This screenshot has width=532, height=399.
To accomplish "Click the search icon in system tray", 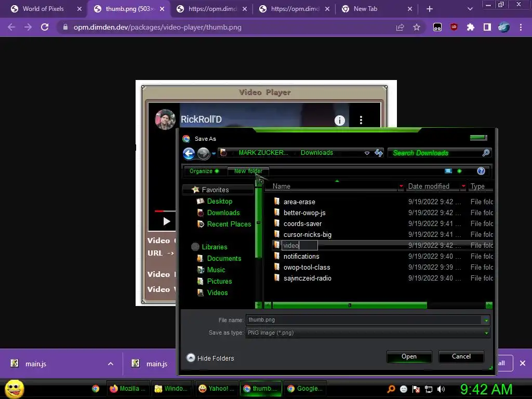I will [391, 389].
